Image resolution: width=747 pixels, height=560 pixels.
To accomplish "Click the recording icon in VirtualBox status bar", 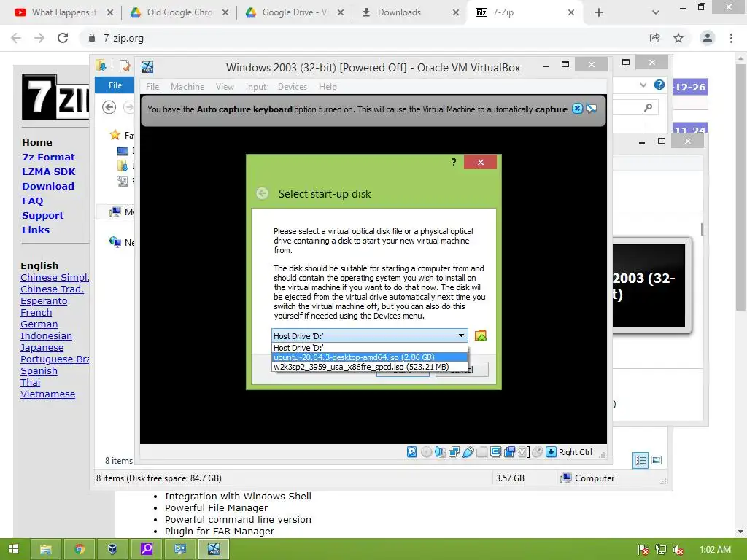I will point(509,452).
